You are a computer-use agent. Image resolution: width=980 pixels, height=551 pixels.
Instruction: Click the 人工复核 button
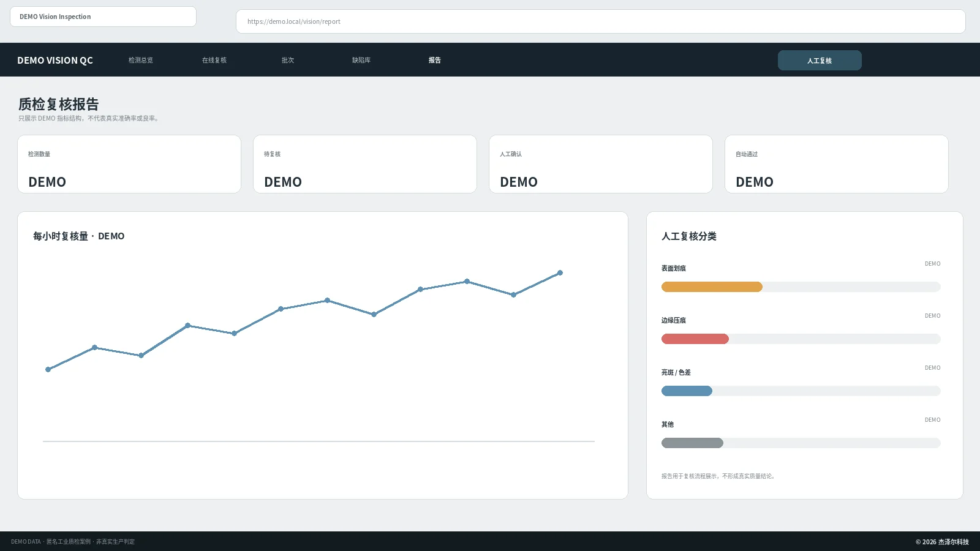pyautogui.click(x=820, y=61)
